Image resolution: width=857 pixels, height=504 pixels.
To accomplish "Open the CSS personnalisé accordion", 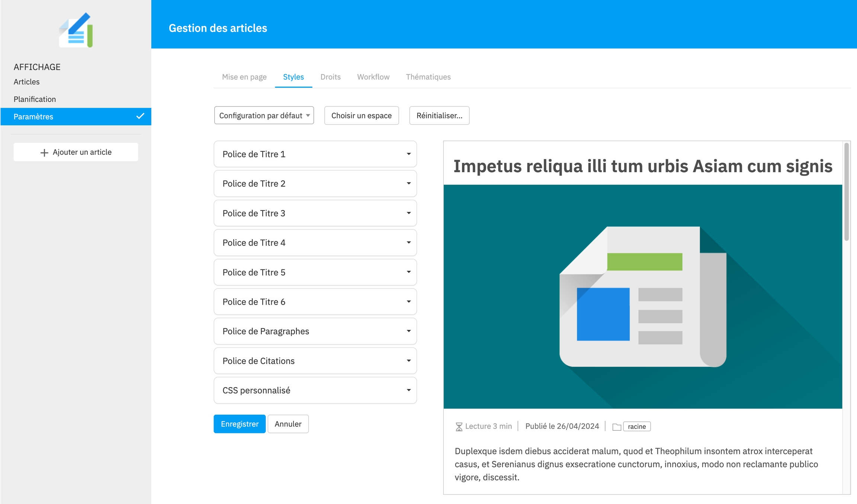I will 315,390.
